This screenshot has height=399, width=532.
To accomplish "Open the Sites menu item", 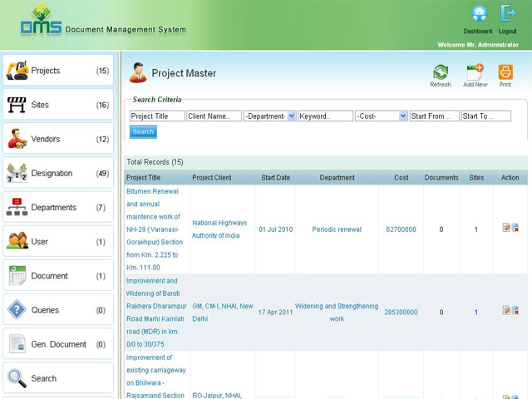I will (x=58, y=105).
